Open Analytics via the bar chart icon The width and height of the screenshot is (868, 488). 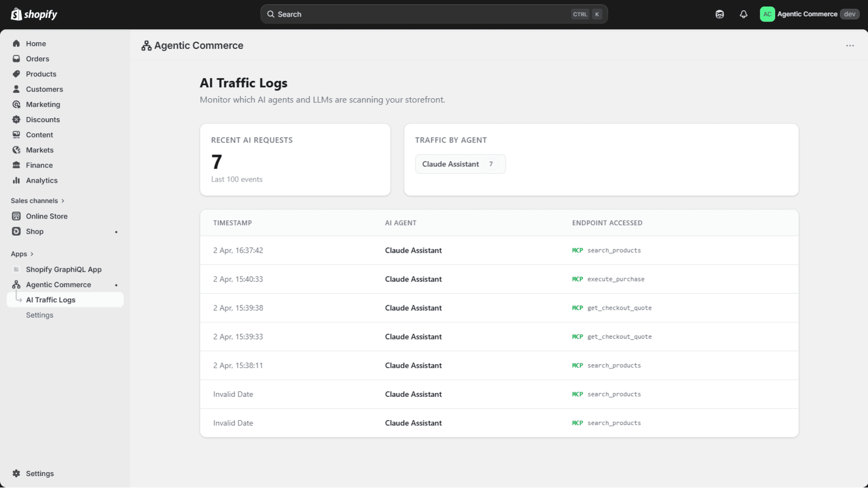16,180
